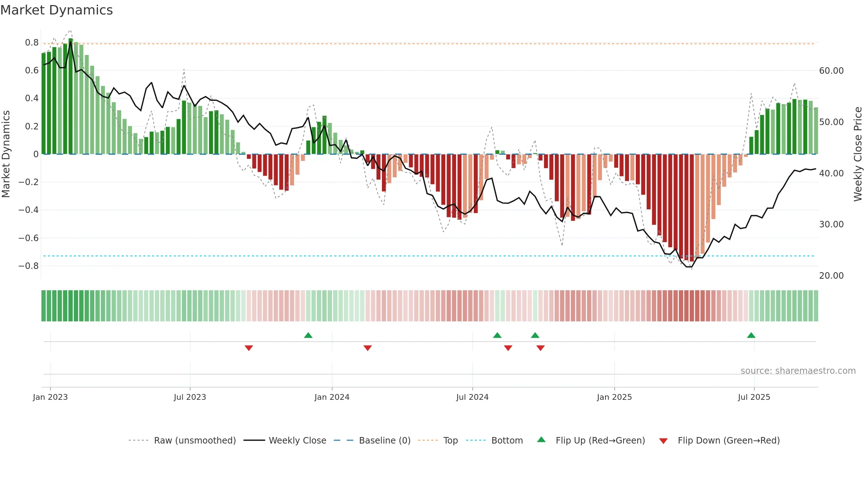The width and height of the screenshot is (868, 488).
Task: Click the 0.8 Market Dynamics axis value
Action: [32, 43]
